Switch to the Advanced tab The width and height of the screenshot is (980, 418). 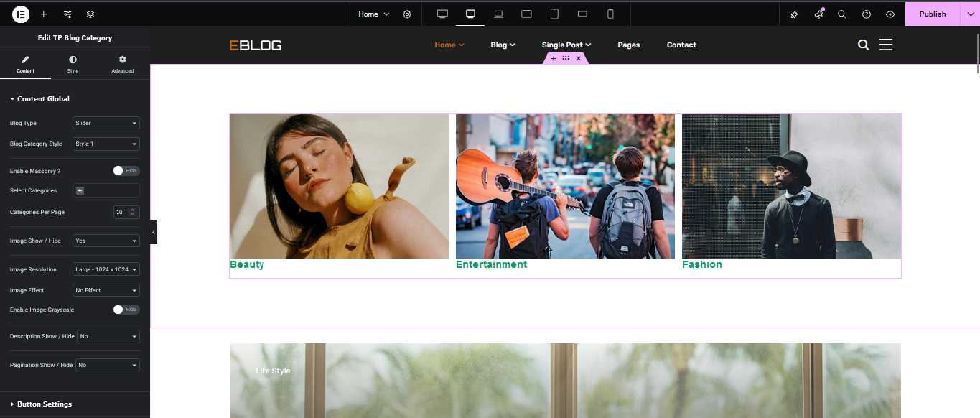tap(122, 64)
